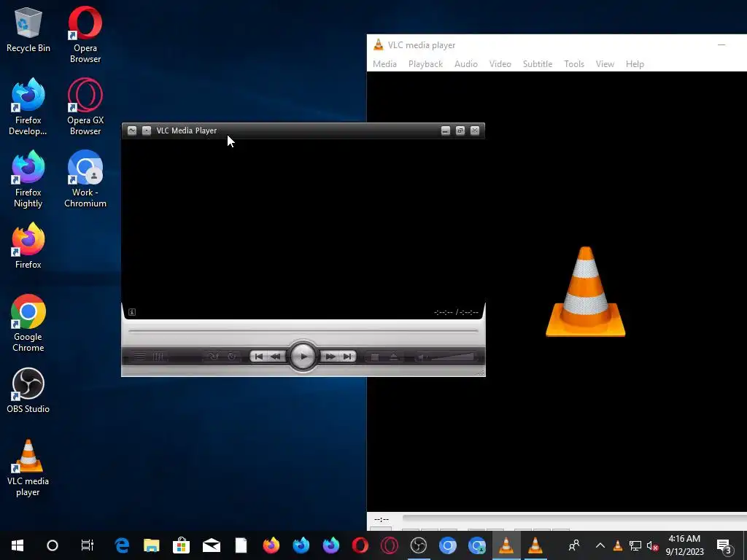Toggle repeat loop icon in skinned player
Viewport: 747px width, 560px height.
point(231,357)
